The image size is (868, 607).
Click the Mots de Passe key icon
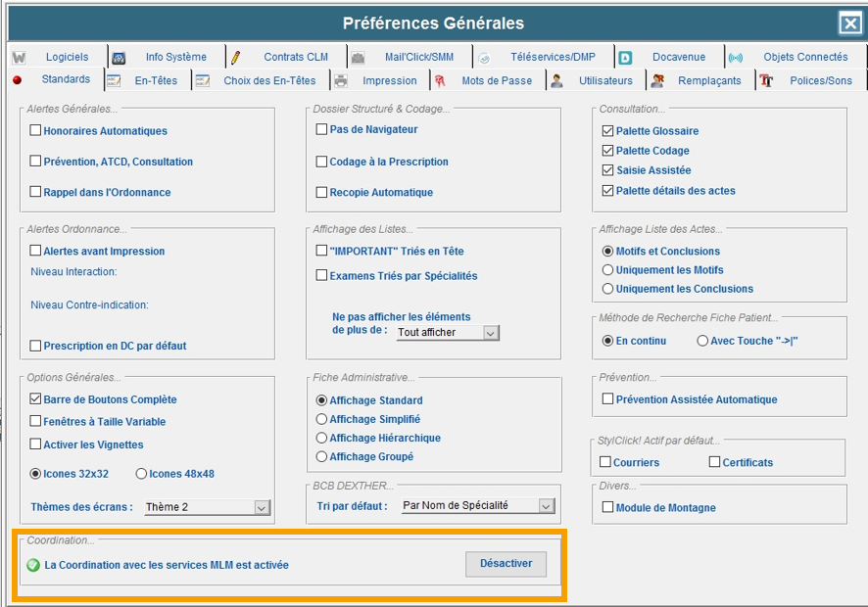coord(441,81)
